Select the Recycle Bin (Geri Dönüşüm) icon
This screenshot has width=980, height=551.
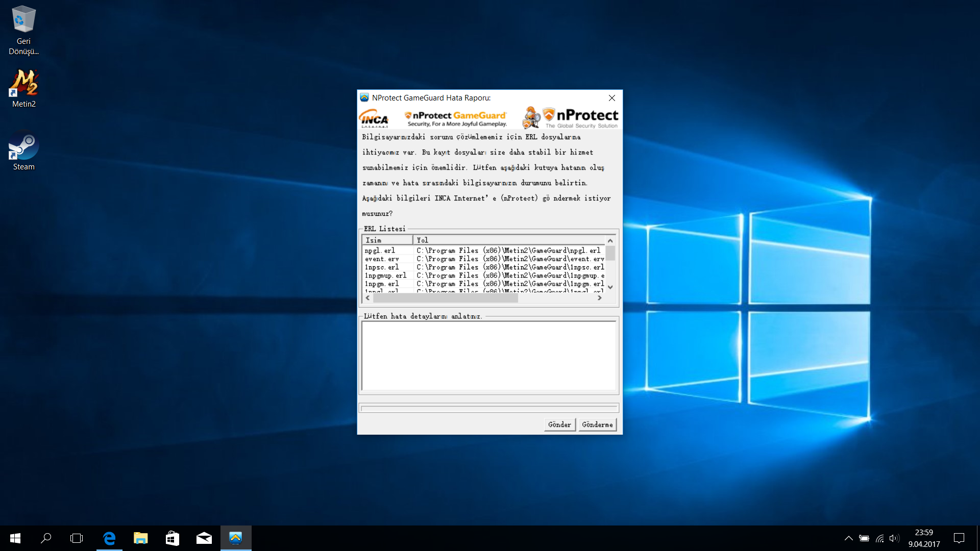(x=23, y=31)
